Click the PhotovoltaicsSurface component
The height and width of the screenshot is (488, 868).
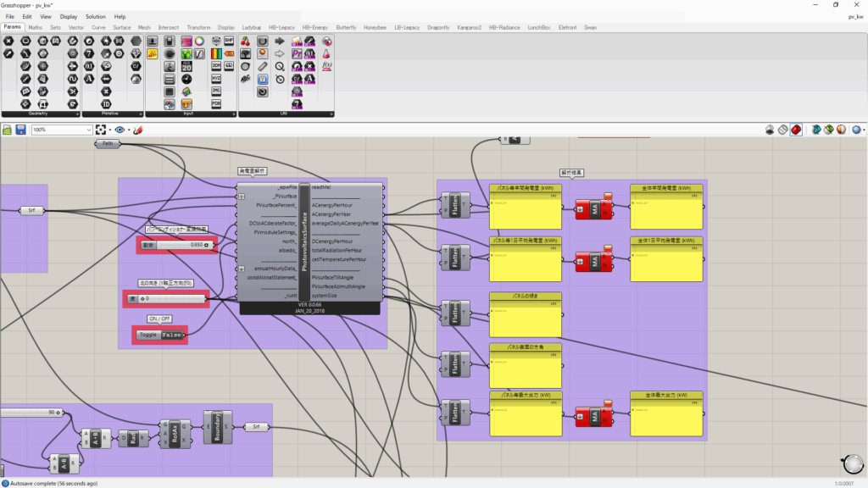coord(304,242)
